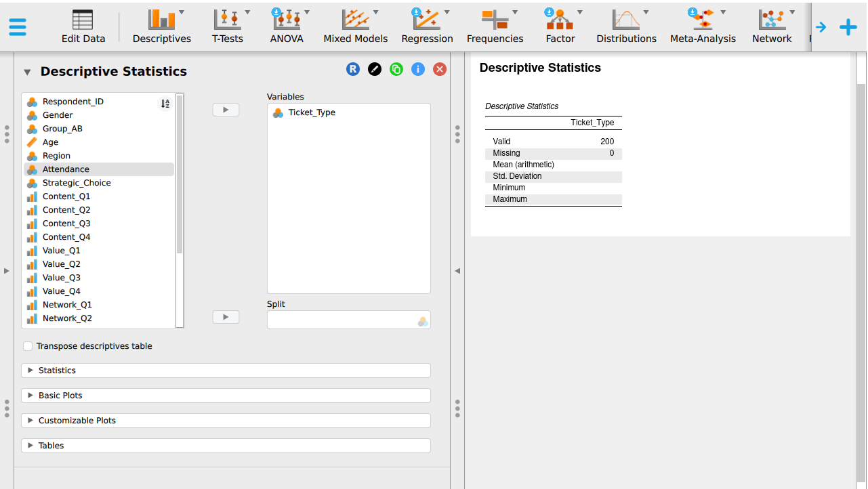Open the Factor analysis menu
This screenshot has height=489, width=868.
560,27
